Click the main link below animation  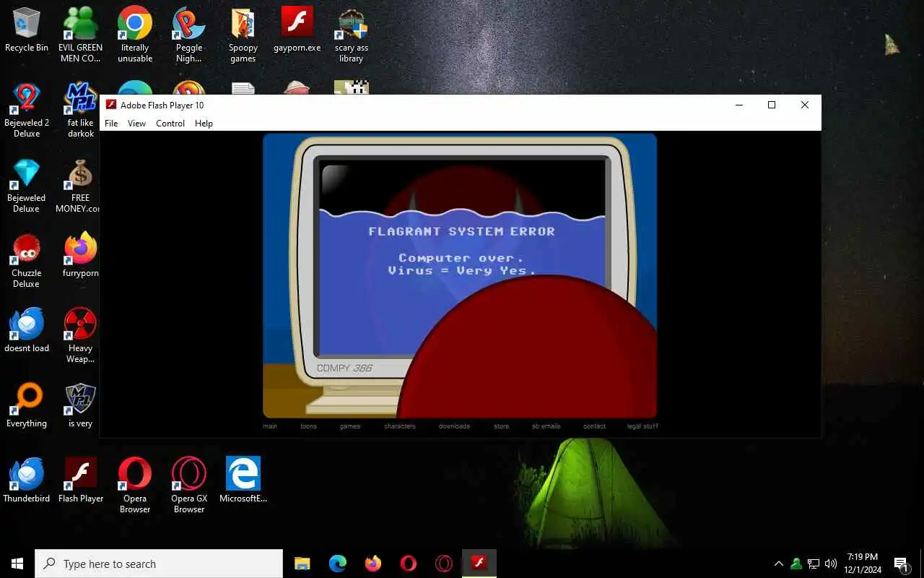click(270, 426)
